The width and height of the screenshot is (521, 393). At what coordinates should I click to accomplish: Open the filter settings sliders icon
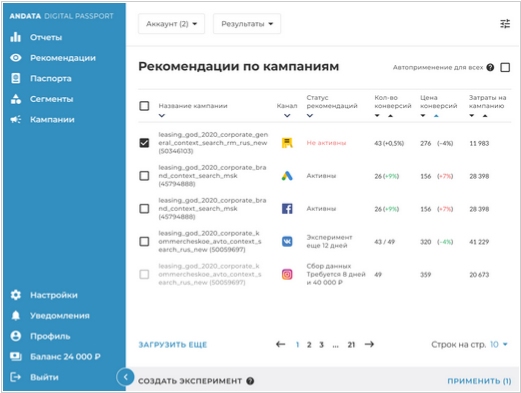pos(505,24)
